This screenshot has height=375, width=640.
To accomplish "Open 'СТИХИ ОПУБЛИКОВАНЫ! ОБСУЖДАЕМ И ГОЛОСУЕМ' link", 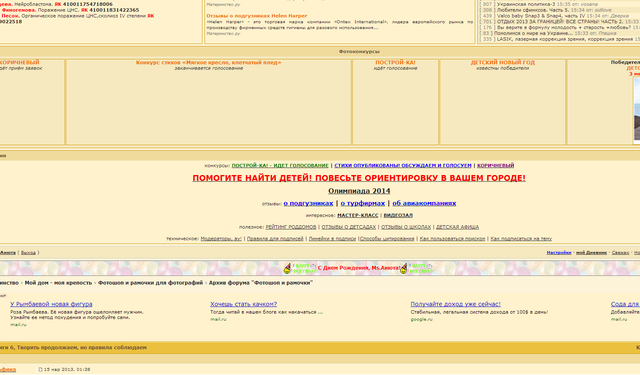I will click(x=403, y=165).
